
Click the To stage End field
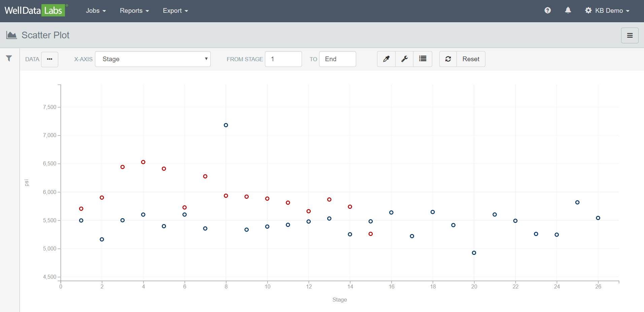[337, 59]
